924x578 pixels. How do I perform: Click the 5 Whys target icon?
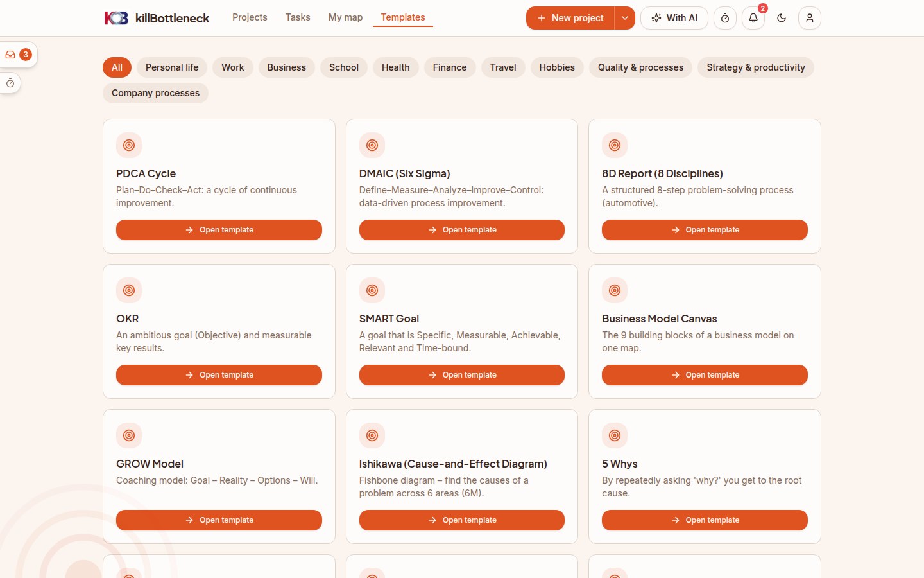point(615,435)
